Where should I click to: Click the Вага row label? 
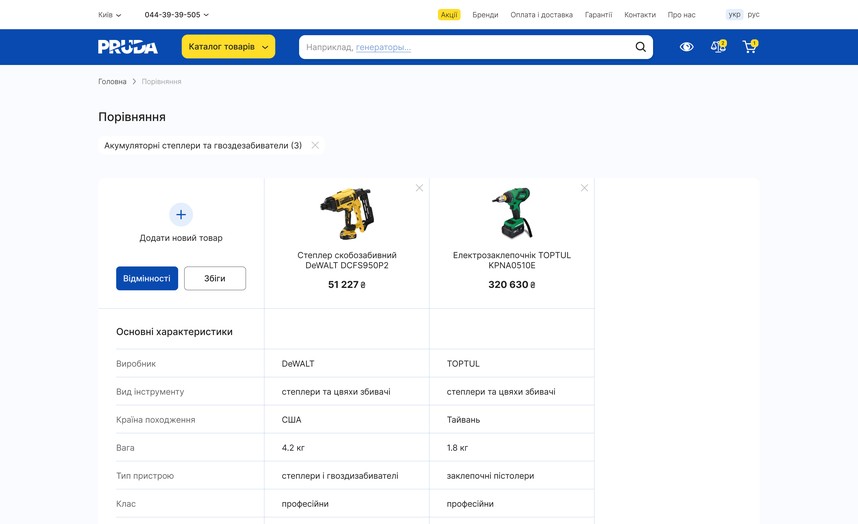pyautogui.click(x=125, y=447)
